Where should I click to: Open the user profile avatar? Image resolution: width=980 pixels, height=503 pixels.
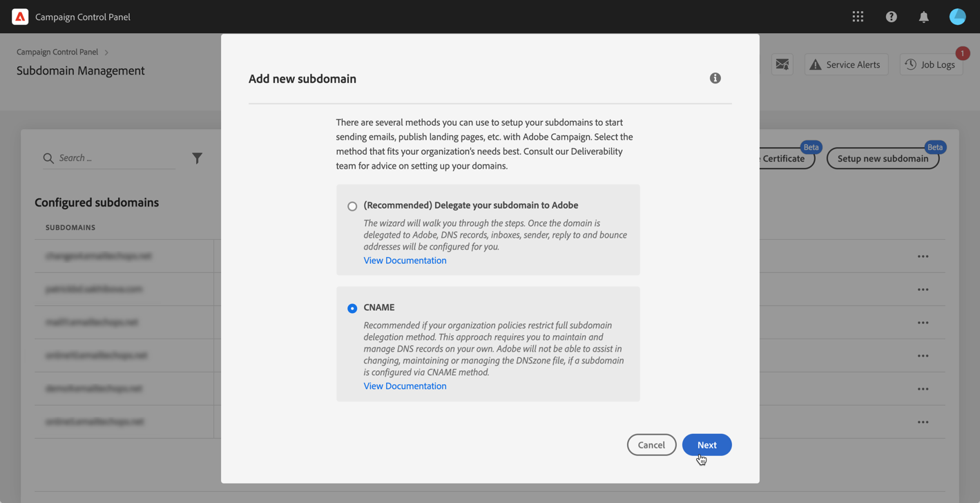[x=957, y=17]
